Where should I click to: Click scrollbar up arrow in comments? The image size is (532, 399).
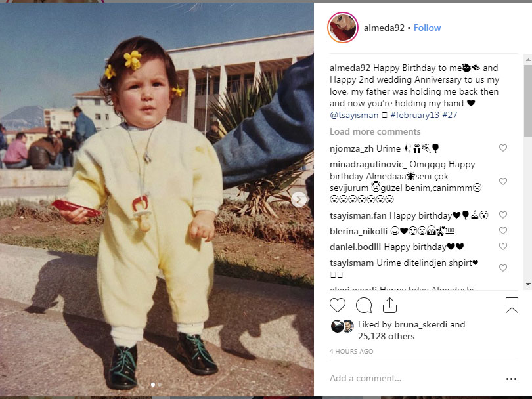(x=528, y=60)
